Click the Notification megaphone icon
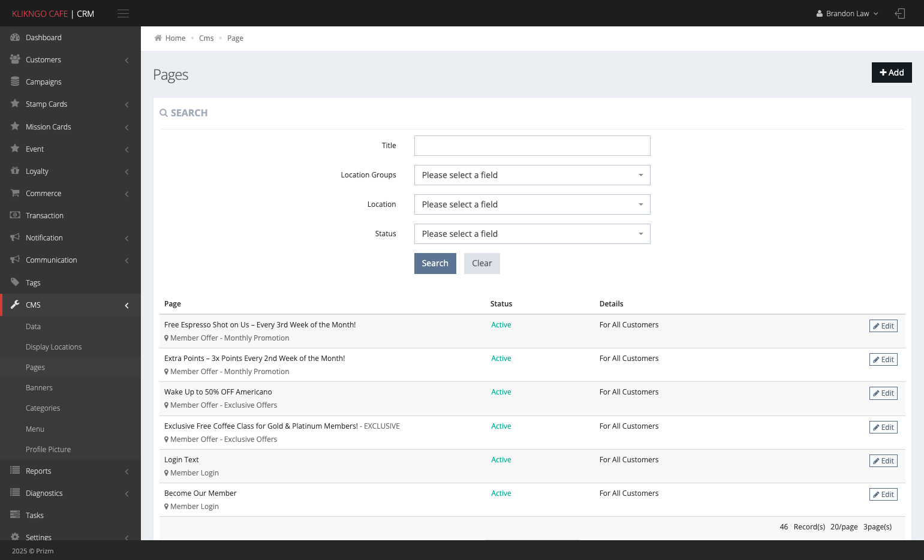 tap(15, 237)
